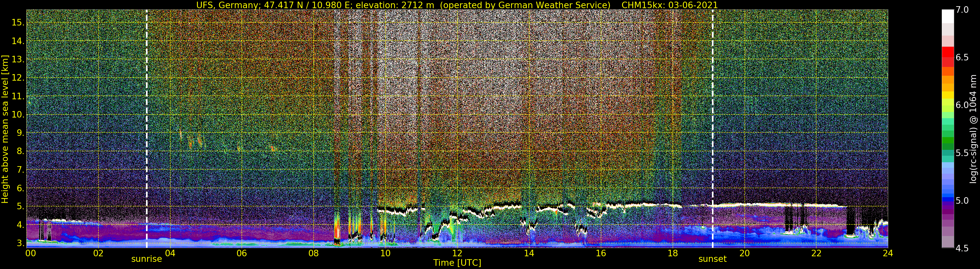The height and width of the screenshot is (269, 980).
Task: Click the height-axis tick label '12.'
Action: click(x=18, y=78)
